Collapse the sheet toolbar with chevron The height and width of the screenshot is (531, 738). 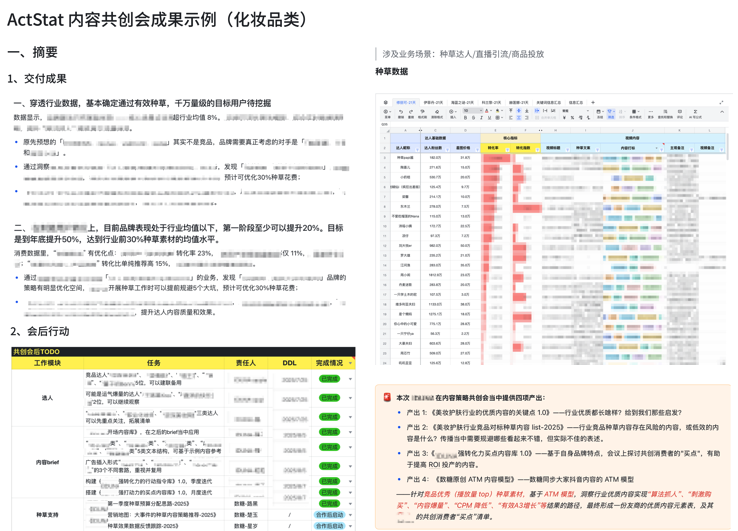click(722, 112)
